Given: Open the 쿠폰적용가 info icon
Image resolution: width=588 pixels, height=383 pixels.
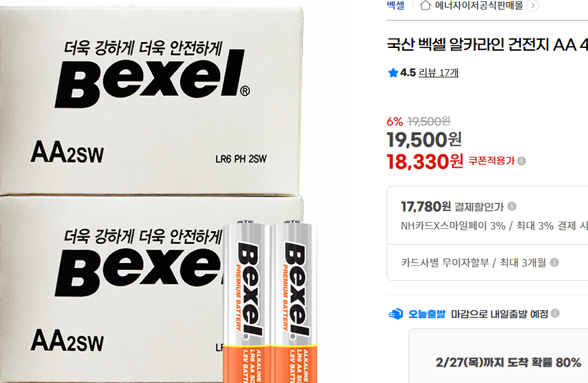Looking at the screenshot, I should (x=522, y=161).
